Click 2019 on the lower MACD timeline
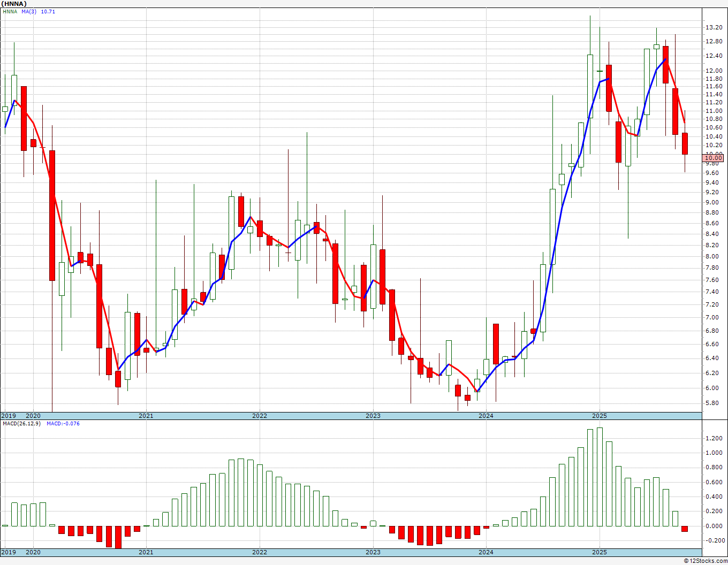 9,552
